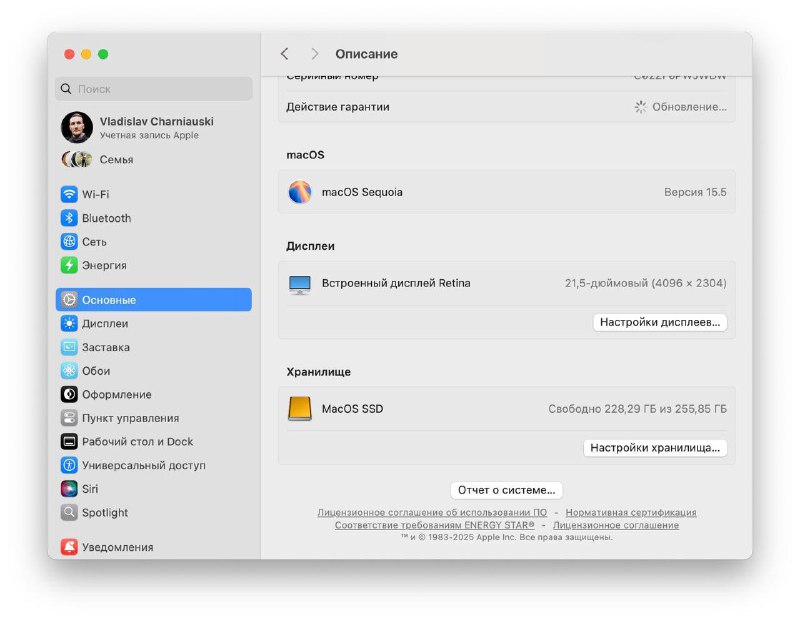Click the built-in Retina display icon
Screen dimensions: 800x622
point(300,284)
